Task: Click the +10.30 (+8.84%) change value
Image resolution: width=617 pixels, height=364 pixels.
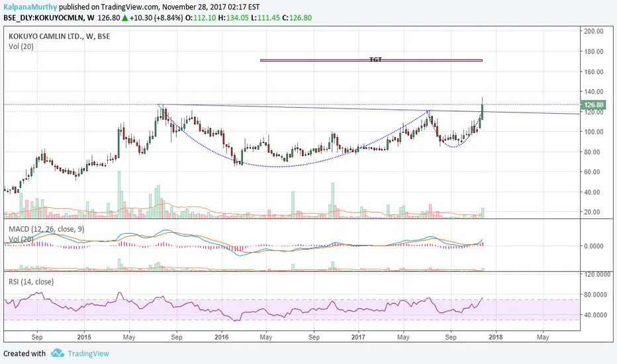Action: [156, 18]
